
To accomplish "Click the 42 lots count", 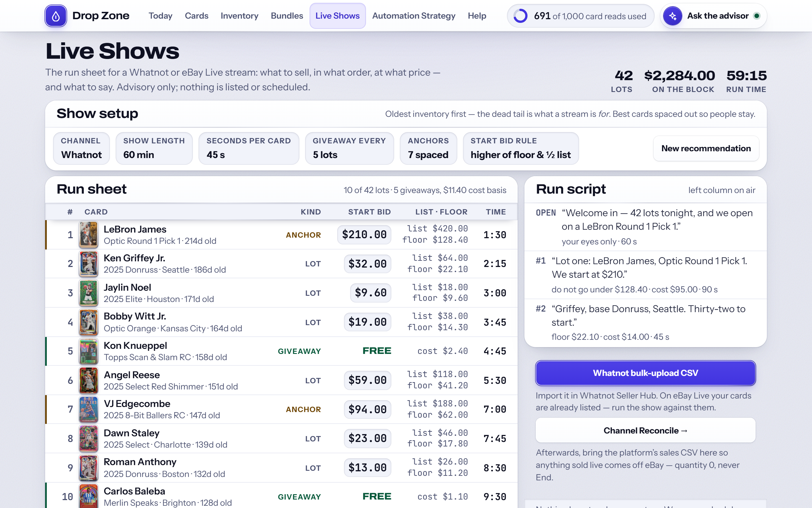I will pos(624,76).
